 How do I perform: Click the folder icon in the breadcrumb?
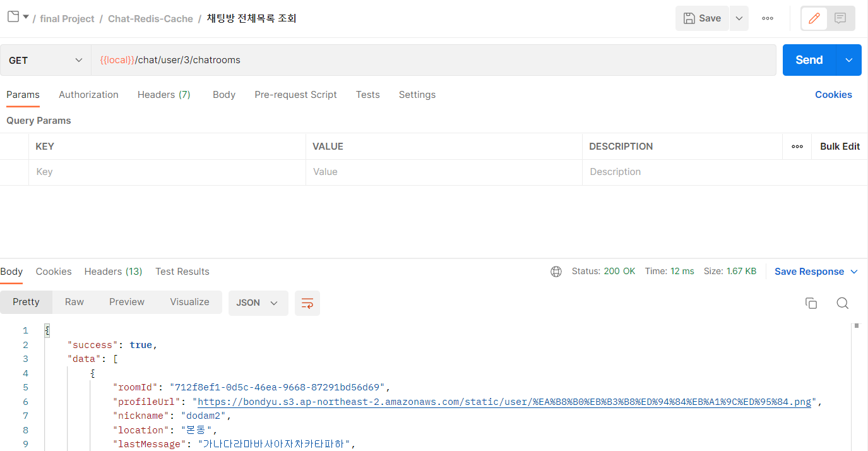13,16
